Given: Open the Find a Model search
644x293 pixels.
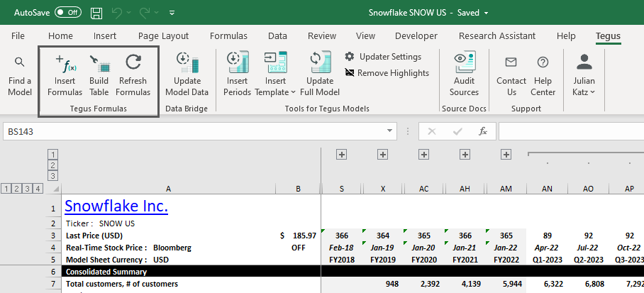Looking at the screenshot, I should (x=20, y=77).
